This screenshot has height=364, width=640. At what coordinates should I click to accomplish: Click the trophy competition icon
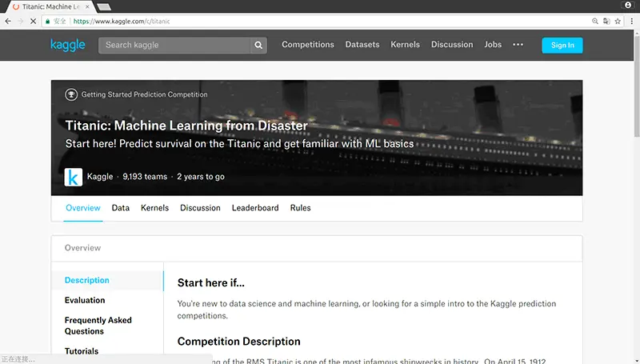point(71,94)
